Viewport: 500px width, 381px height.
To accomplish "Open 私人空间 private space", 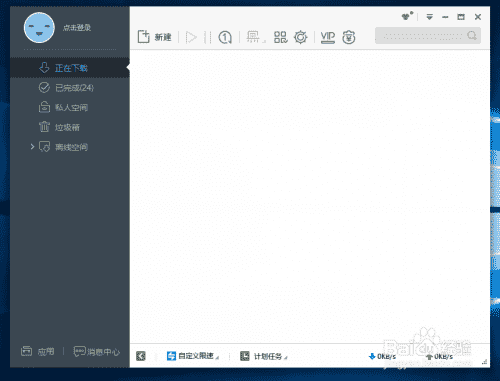I will point(70,107).
